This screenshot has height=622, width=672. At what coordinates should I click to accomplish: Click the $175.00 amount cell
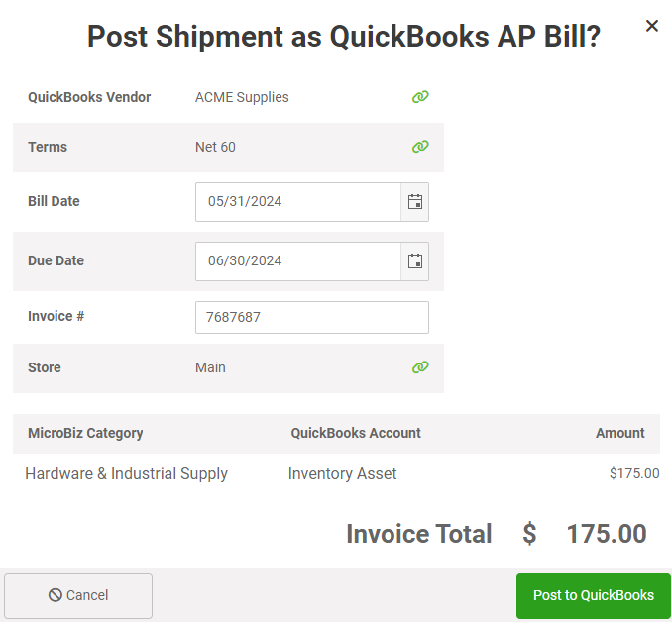pyautogui.click(x=634, y=473)
